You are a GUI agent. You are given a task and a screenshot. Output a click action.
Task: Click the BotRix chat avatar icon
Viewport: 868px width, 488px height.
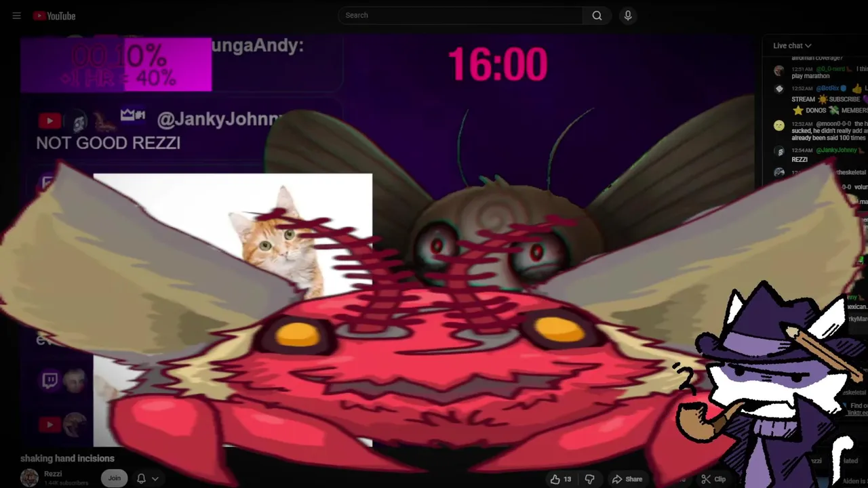(779, 89)
